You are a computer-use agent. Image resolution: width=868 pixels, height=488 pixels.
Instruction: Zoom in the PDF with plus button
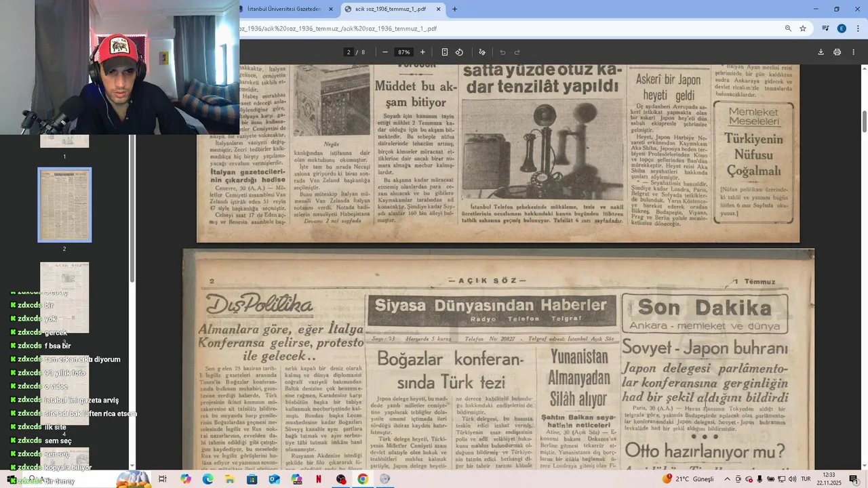(x=422, y=52)
